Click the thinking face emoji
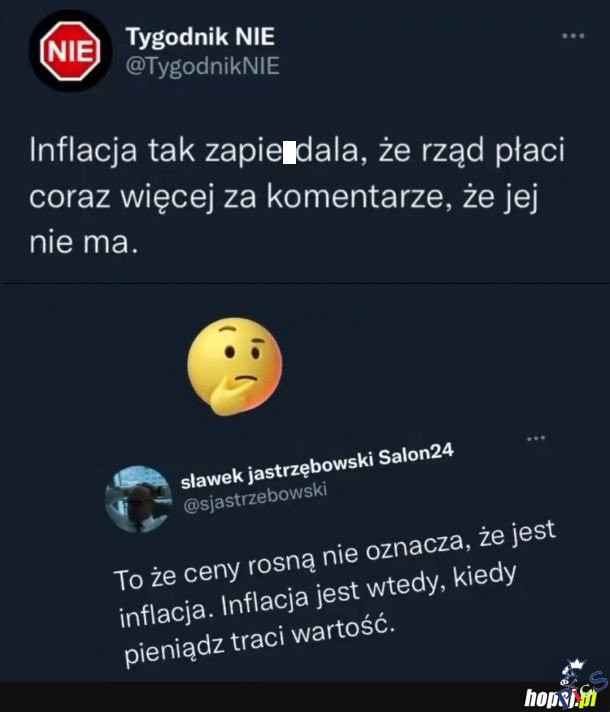This screenshot has height=712, width=610. [x=235, y=366]
